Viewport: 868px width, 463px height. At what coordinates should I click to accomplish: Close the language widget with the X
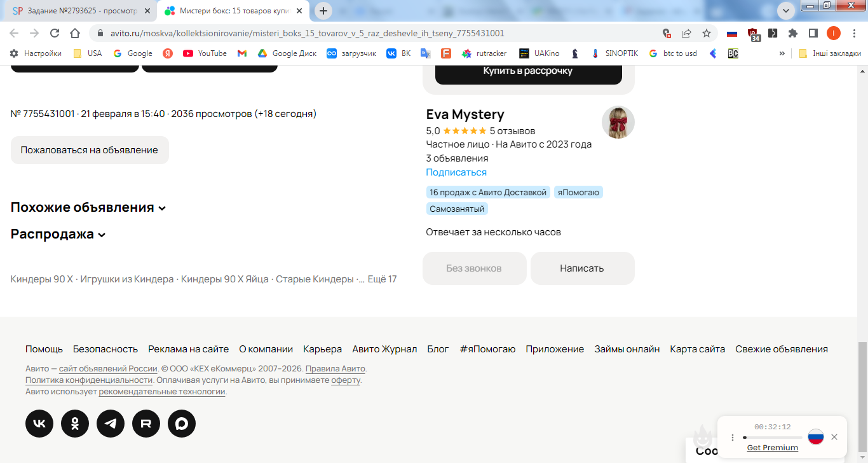(x=834, y=437)
